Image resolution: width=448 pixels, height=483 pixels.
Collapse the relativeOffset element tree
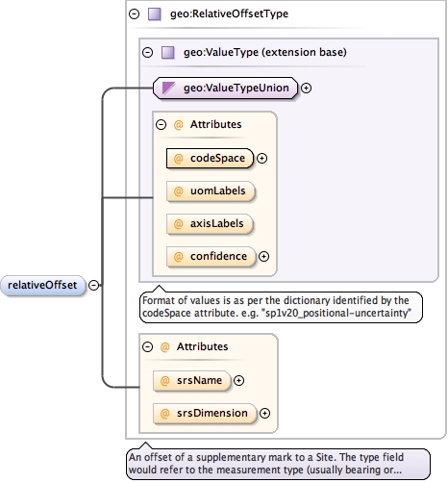(93, 285)
